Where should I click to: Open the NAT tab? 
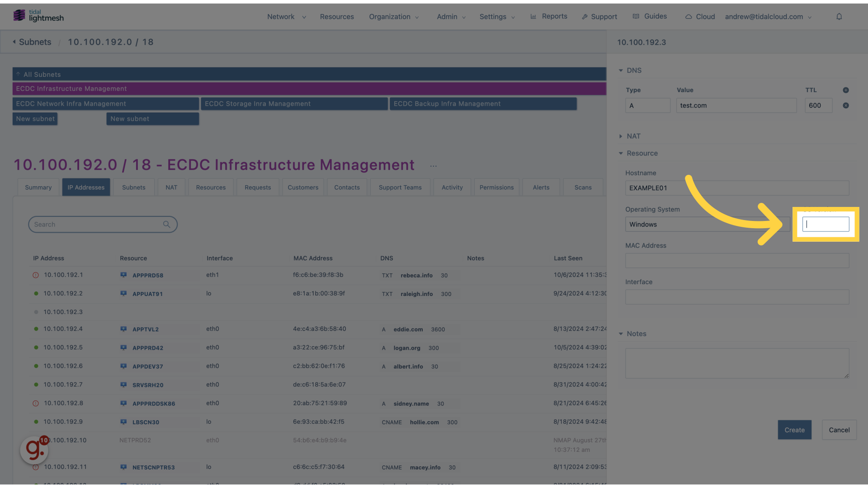[x=171, y=188]
